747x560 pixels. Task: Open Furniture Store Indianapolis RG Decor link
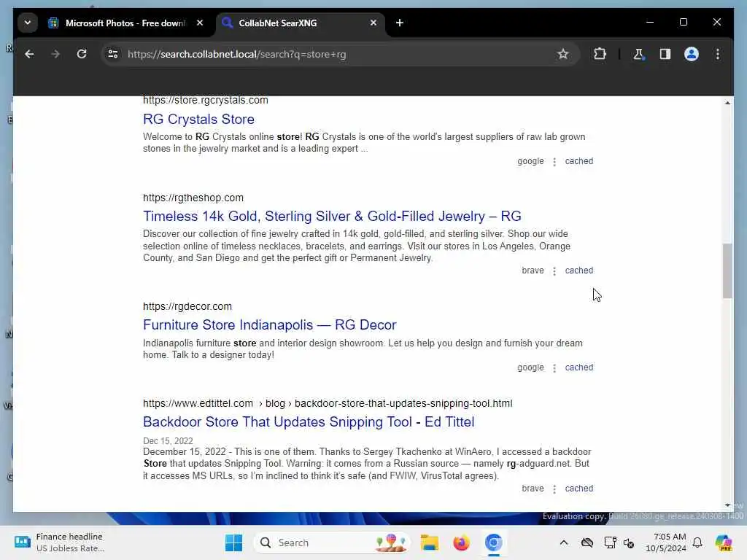tap(270, 324)
